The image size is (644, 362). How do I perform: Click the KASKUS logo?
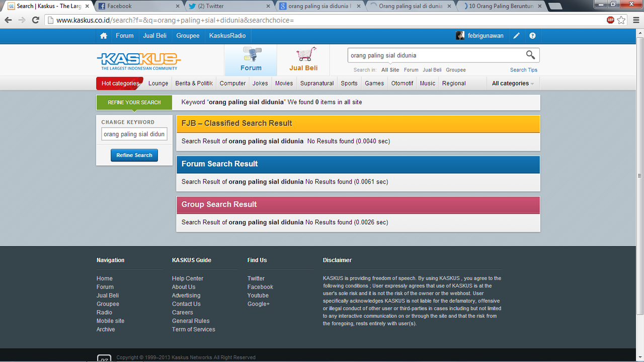(x=139, y=60)
